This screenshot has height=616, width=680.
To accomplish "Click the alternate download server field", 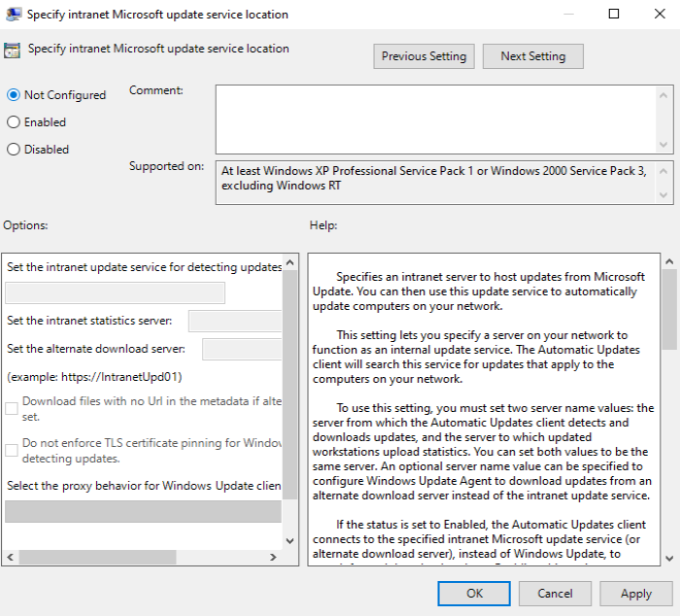I will pos(242,349).
